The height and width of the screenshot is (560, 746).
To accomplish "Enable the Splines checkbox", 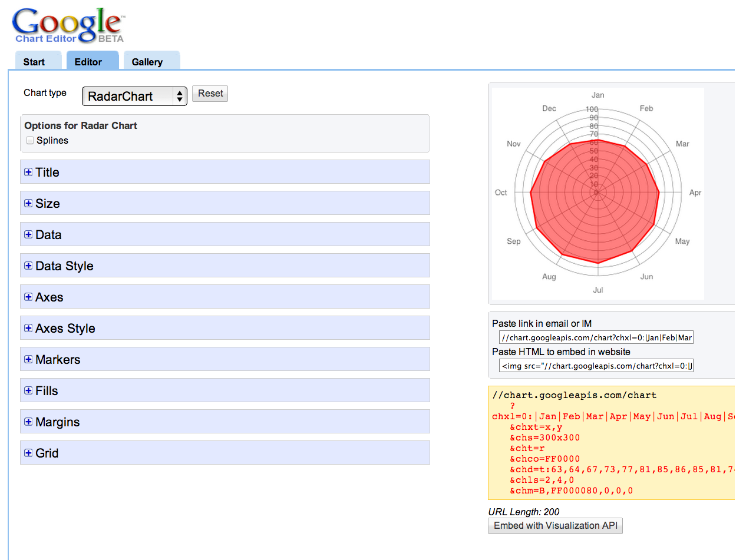I will [30, 141].
